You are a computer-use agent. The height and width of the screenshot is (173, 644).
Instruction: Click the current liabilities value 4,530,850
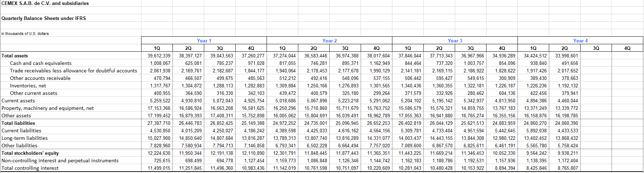click(160, 131)
